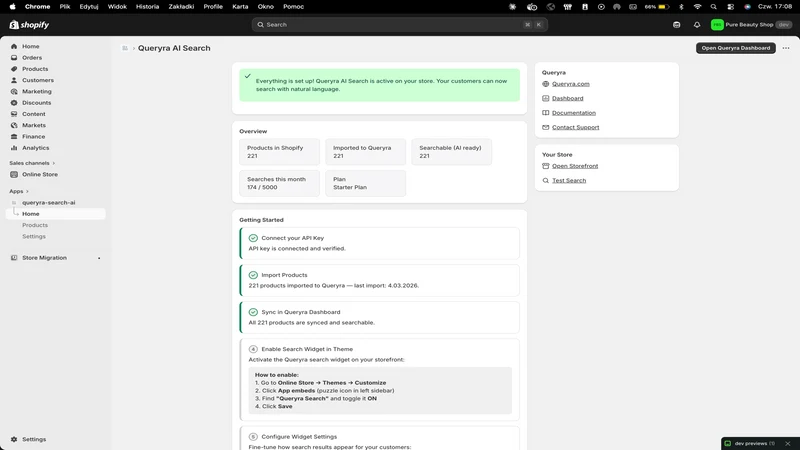800x450 pixels.
Task: Open the Marketing section
Action: pos(36,91)
